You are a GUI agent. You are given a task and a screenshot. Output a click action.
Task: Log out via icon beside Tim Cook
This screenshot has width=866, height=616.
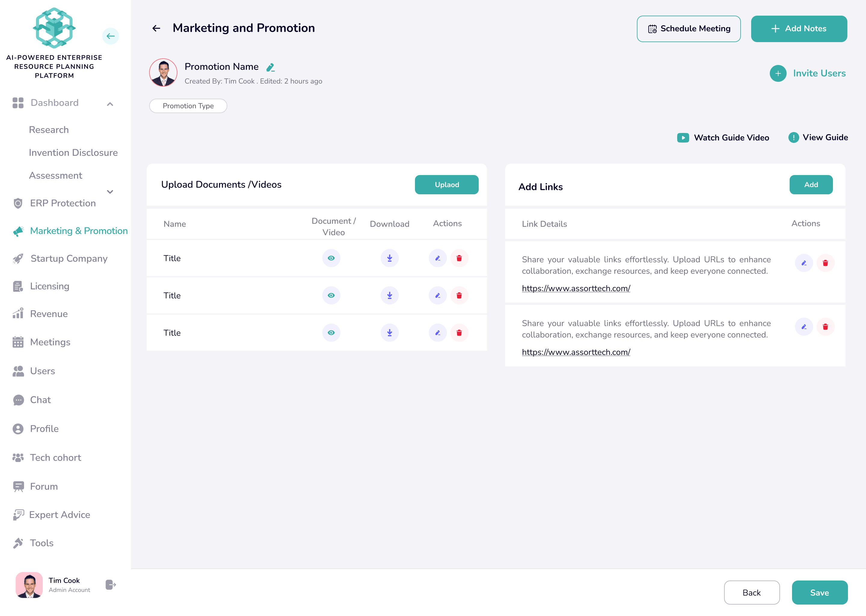click(110, 584)
